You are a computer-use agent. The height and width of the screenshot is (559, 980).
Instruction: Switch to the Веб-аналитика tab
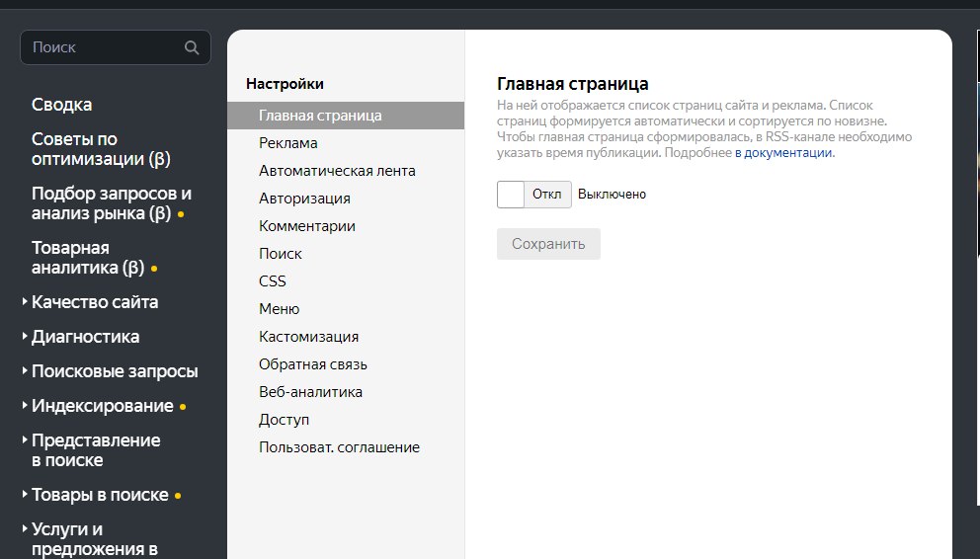(x=346, y=392)
